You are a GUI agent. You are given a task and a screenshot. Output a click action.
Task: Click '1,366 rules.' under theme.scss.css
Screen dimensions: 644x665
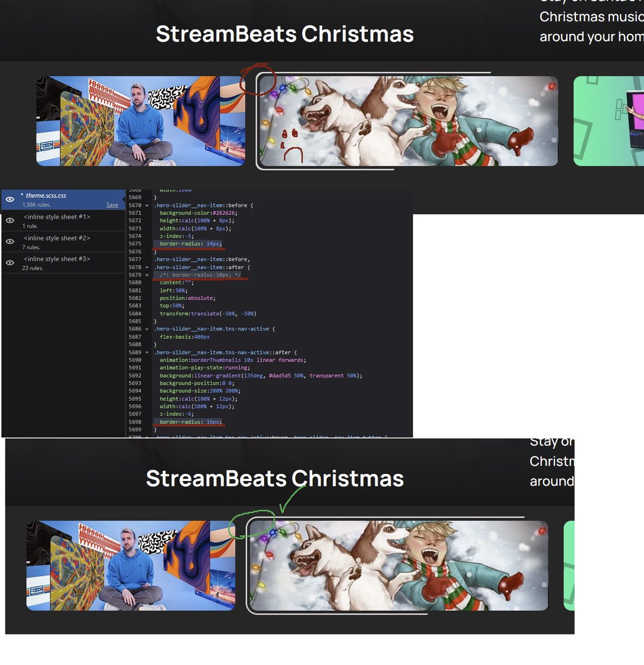point(37,205)
